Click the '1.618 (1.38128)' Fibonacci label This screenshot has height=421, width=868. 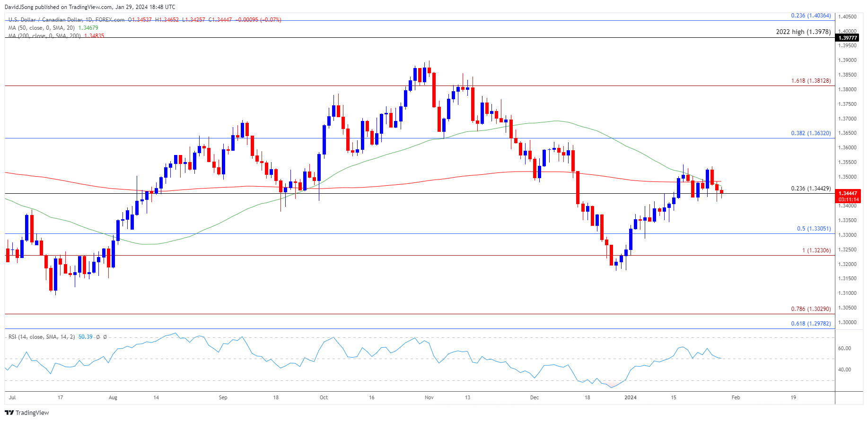point(811,81)
